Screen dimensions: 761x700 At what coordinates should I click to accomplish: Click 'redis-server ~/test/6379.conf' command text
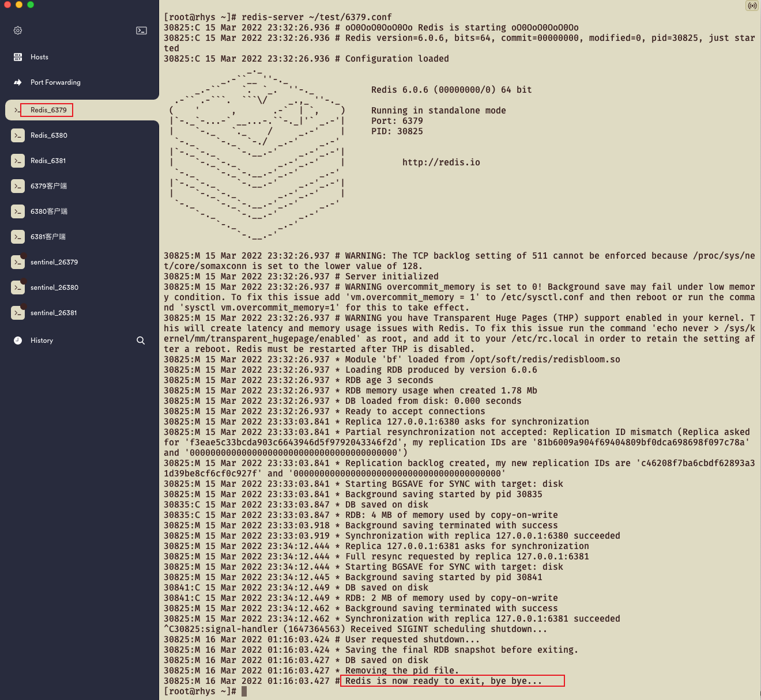317,17
